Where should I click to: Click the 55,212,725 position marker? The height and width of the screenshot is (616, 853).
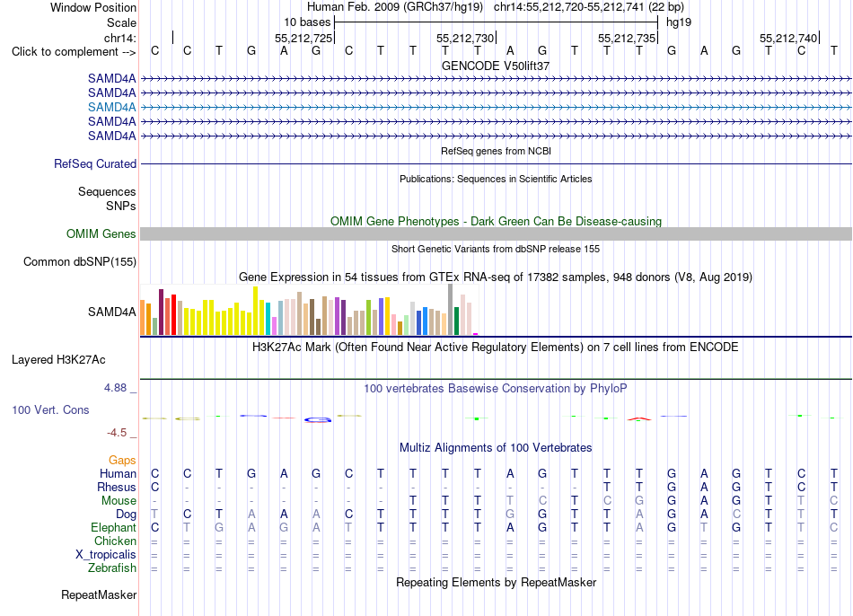303,38
